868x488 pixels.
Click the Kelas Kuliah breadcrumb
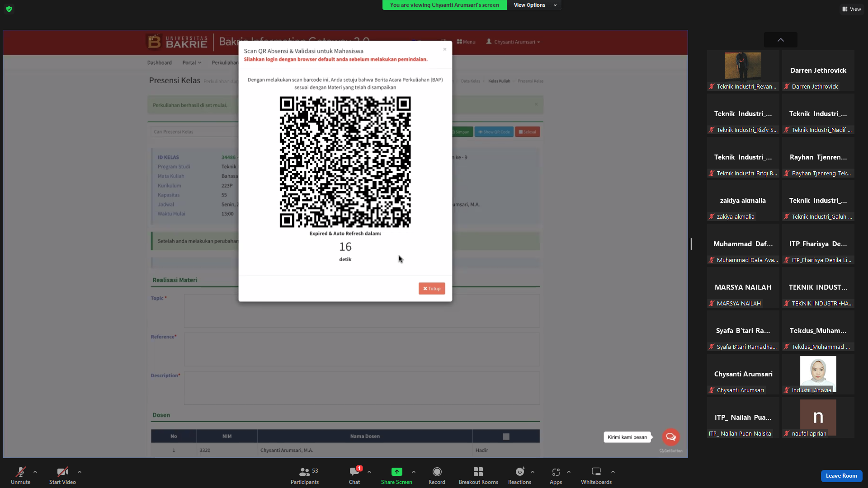coord(499,81)
